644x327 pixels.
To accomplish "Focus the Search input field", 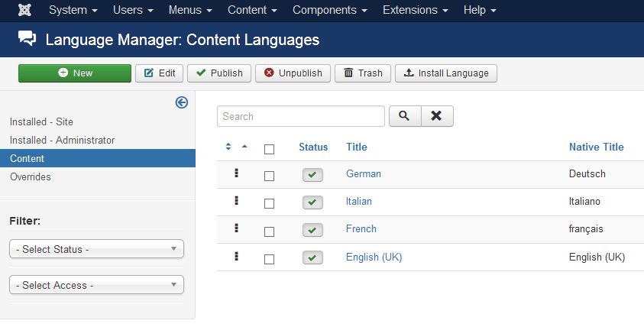I will point(301,116).
